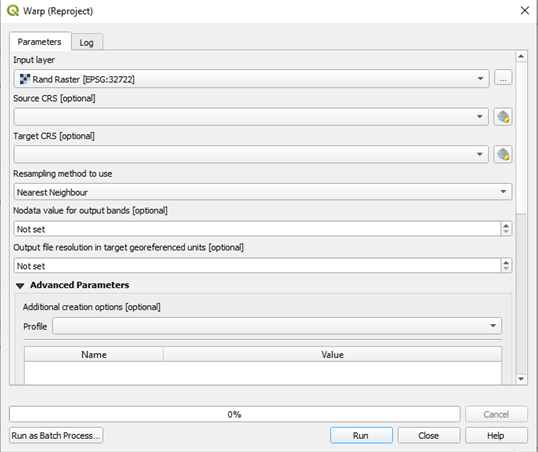Viewport: 538px width, 452px height.
Task: Click the Close button at bottom
Action: click(x=429, y=435)
